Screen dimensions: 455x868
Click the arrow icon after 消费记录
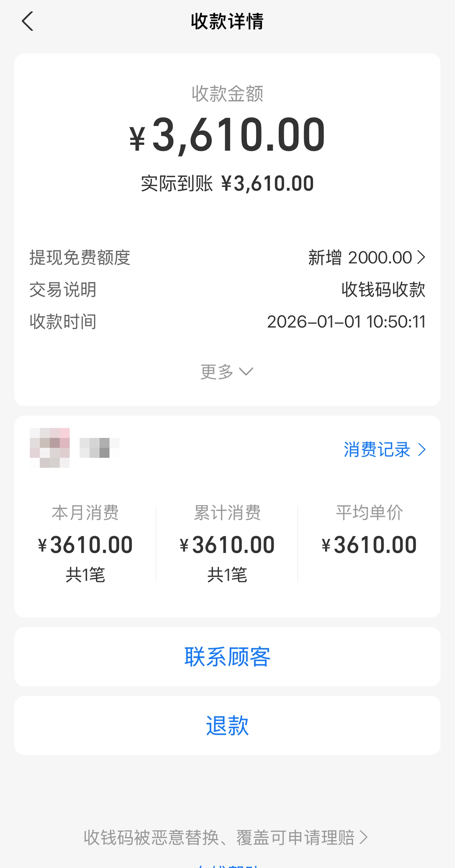[422, 450]
